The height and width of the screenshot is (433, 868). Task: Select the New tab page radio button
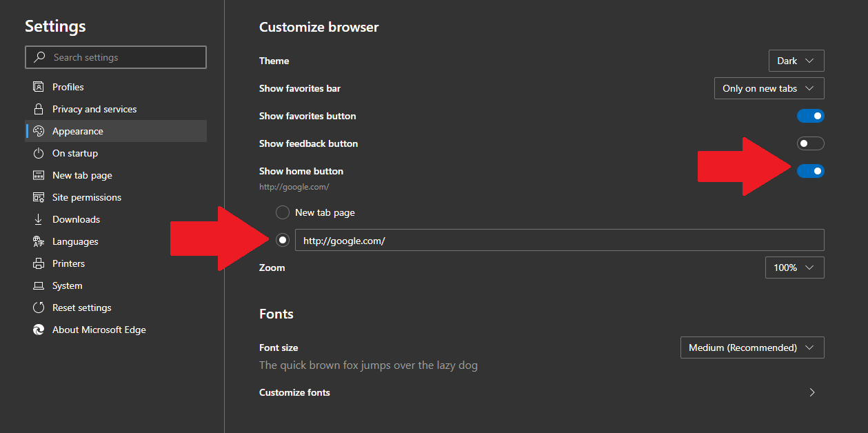point(283,212)
